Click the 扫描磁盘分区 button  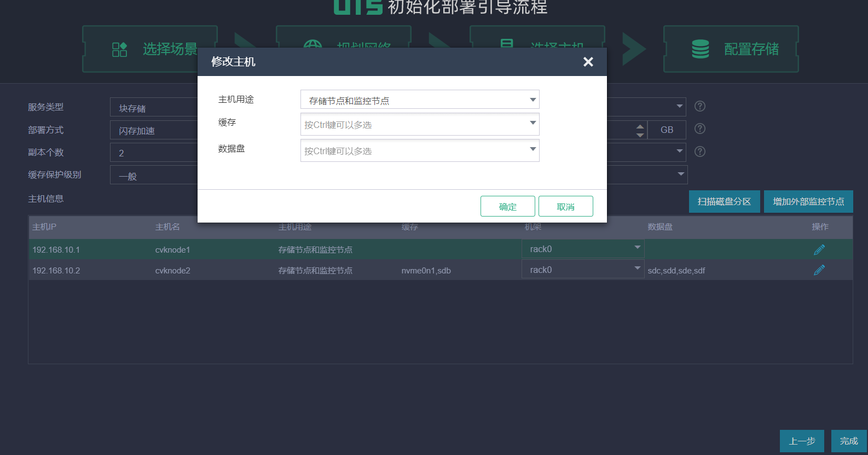(725, 202)
